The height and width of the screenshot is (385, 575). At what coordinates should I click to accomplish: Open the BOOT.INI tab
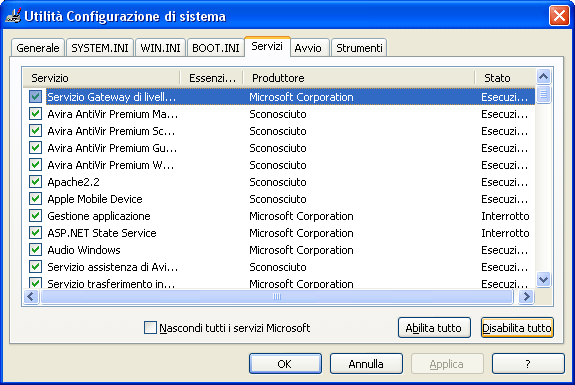tap(216, 48)
